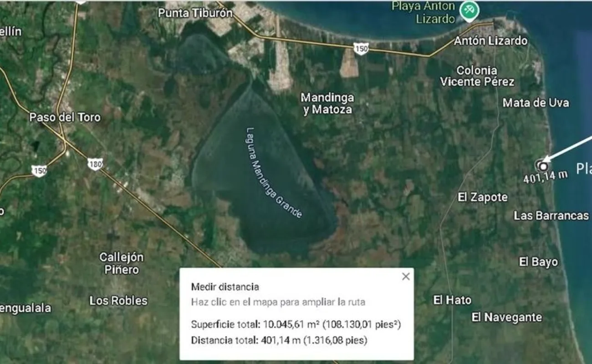This screenshot has height=364, width=592.
Task: Select the El Zapote label
Action: pyautogui.click(x=483, y=197)
